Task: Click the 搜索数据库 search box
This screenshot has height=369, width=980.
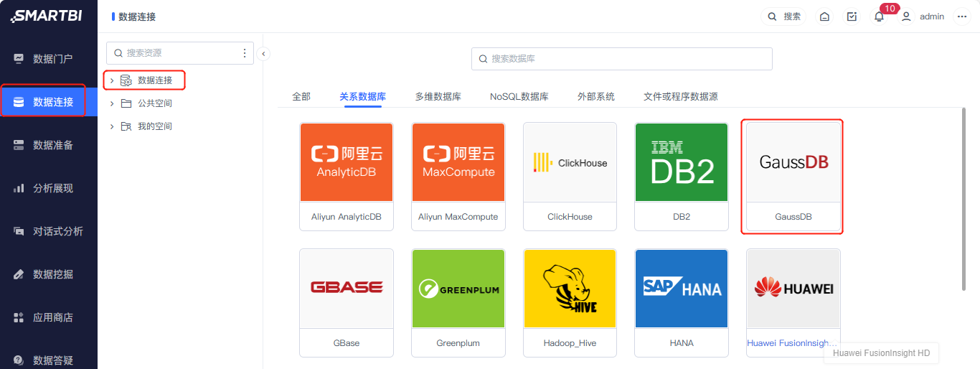Action: click(x=621, y=59)
